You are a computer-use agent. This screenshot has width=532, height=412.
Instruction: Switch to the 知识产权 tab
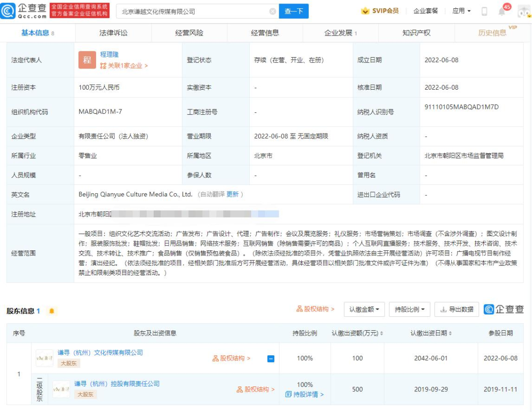[x=416, y=33]
